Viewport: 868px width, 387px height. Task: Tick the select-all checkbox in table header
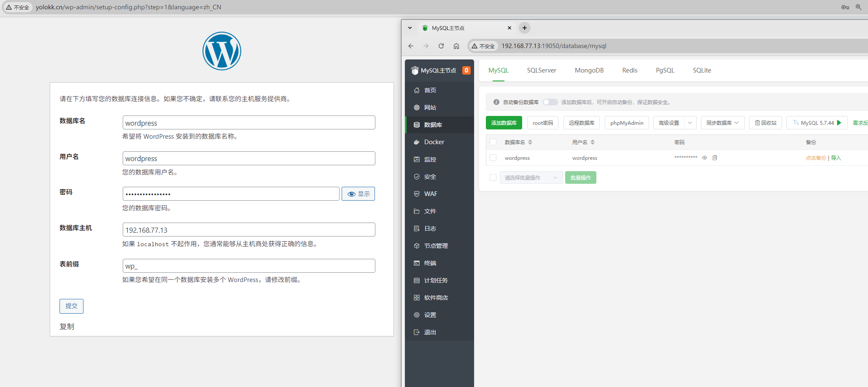493,142
